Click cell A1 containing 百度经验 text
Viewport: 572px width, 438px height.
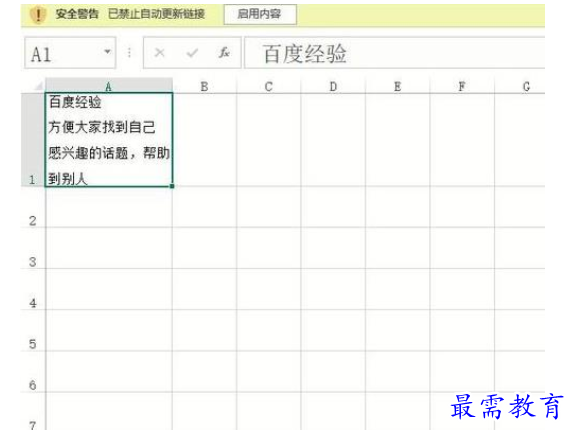[109, 140]
